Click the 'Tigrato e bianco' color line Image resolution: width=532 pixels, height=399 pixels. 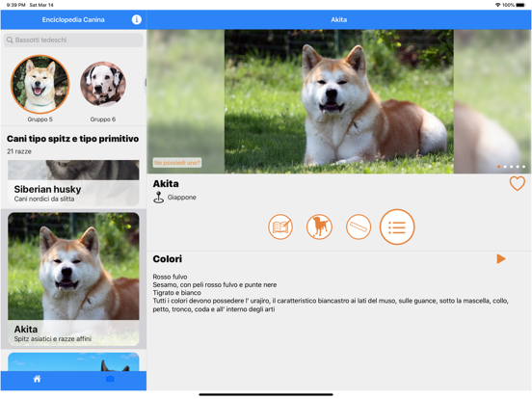(x=176, y=292)
